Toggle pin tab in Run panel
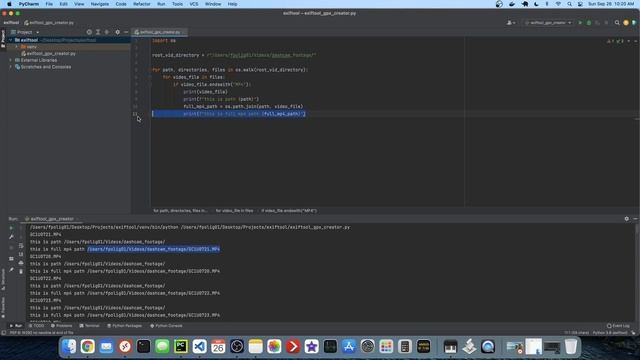 tap(11, 269)
